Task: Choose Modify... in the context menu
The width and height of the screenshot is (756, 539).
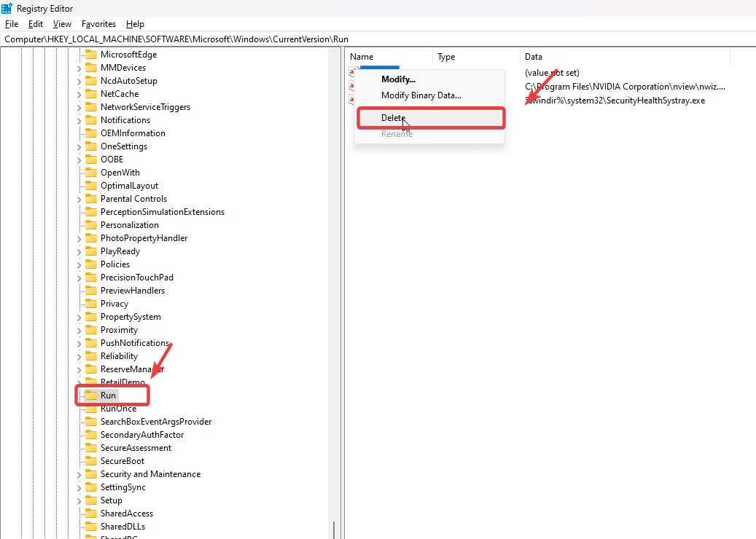Action: [398, 79]
